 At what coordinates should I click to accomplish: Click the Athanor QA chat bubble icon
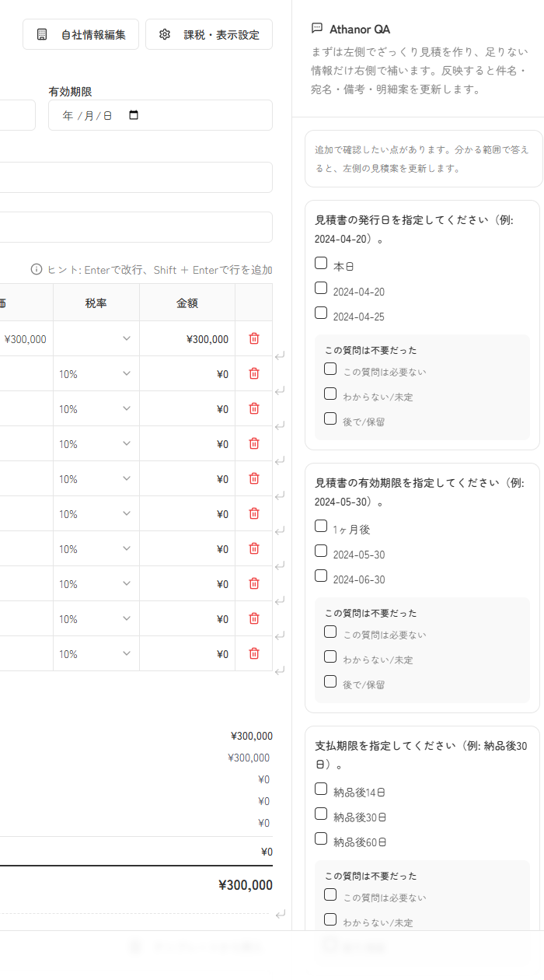pos(316,29)
